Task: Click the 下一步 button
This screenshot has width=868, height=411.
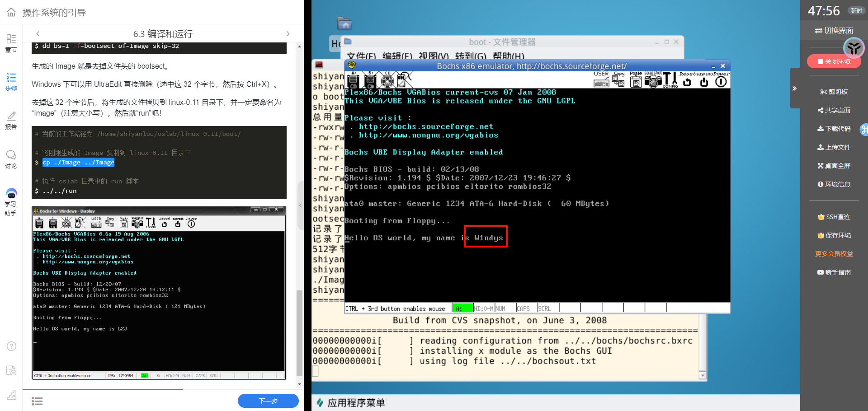Action: pyautogui.click(x=268, y=401)
